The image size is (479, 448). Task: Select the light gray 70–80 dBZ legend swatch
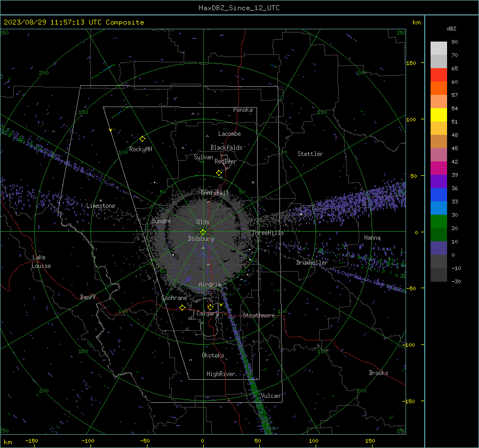[x=439, y=48]
